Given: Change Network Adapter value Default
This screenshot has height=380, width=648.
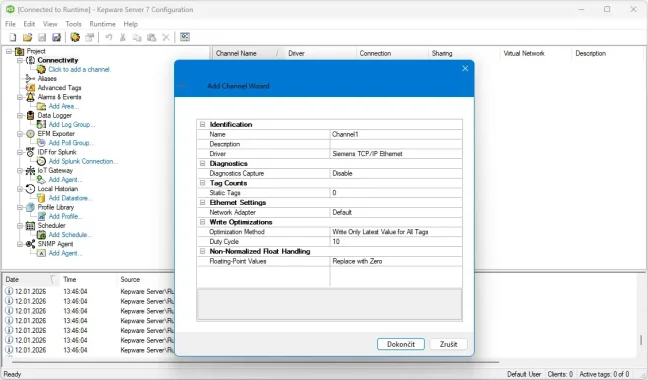Looking at the screenshot, I should pos(396,212).
